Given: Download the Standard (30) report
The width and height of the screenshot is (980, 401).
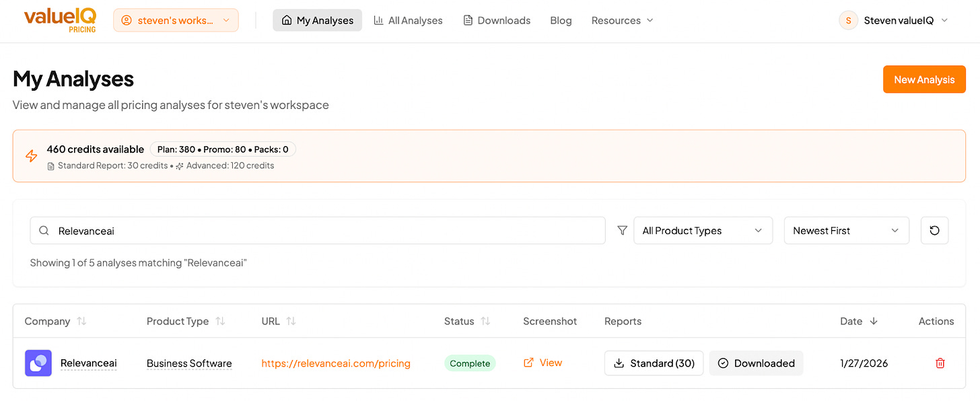Looking at the screenshot, I should [654, 363].
